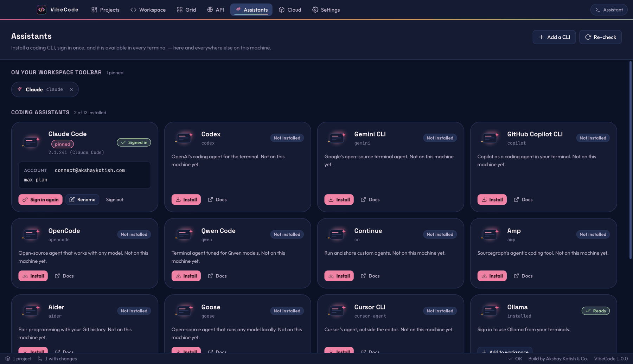Click the 1 project status bar entry

[x=18, y=359]
